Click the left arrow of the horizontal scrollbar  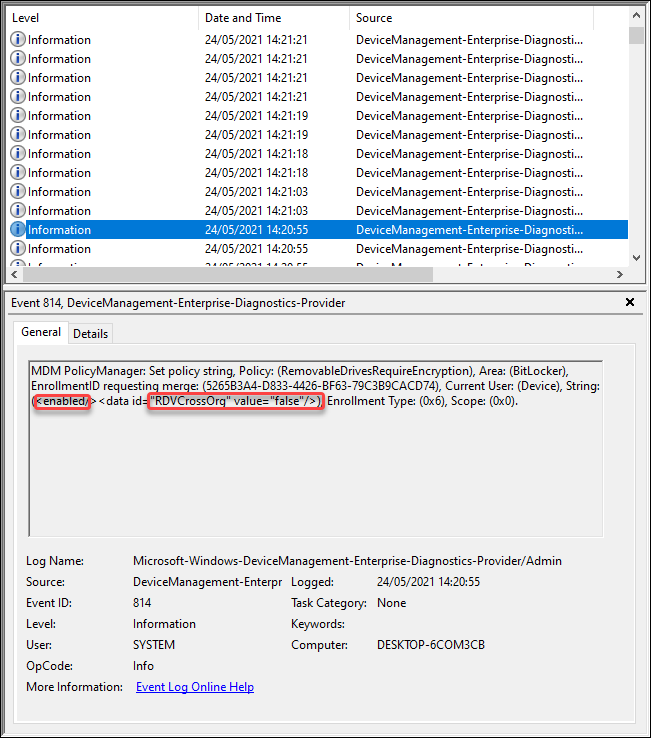pos(14,275)
